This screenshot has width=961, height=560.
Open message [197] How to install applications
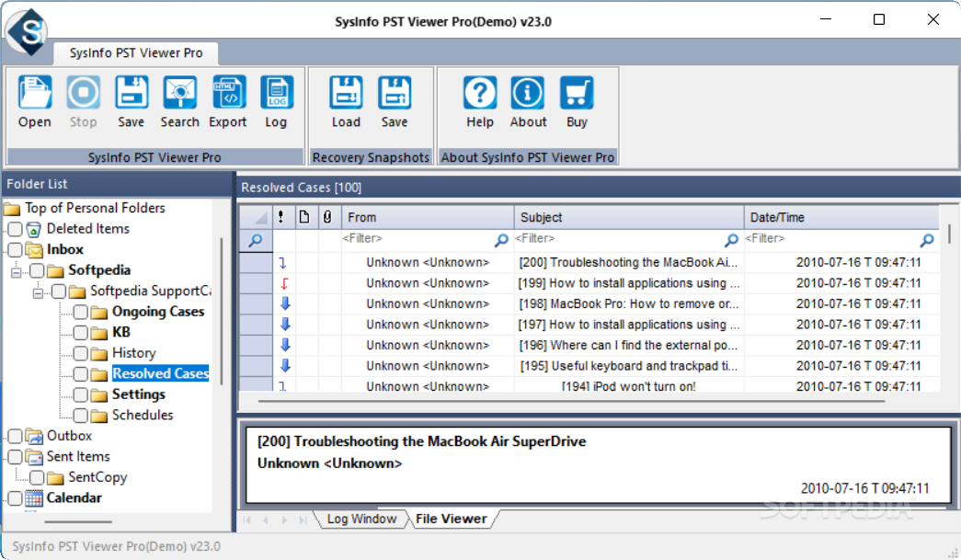click(628, 324)
